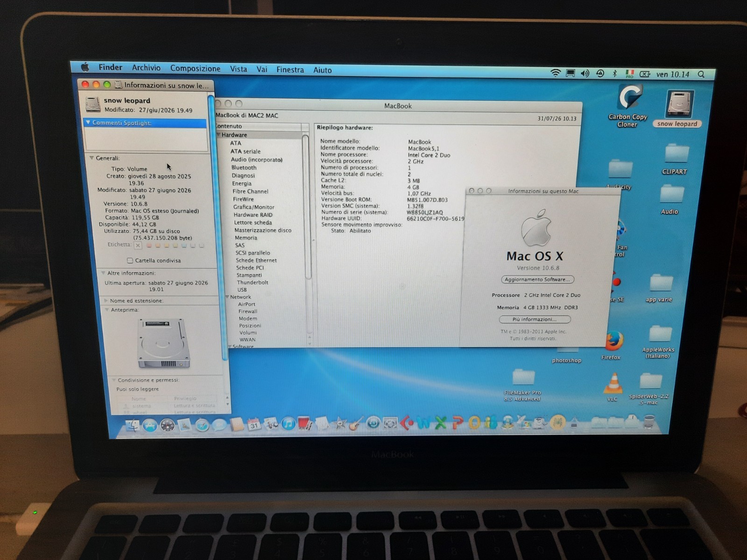747x560 pixels.
Task: Open the volume menu bar icon
Action: 585,74
